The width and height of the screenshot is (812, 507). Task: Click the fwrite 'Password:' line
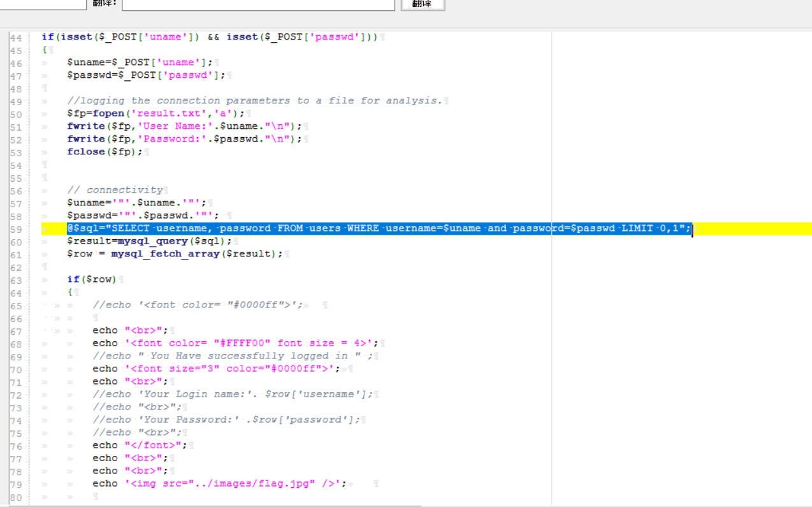184,139
